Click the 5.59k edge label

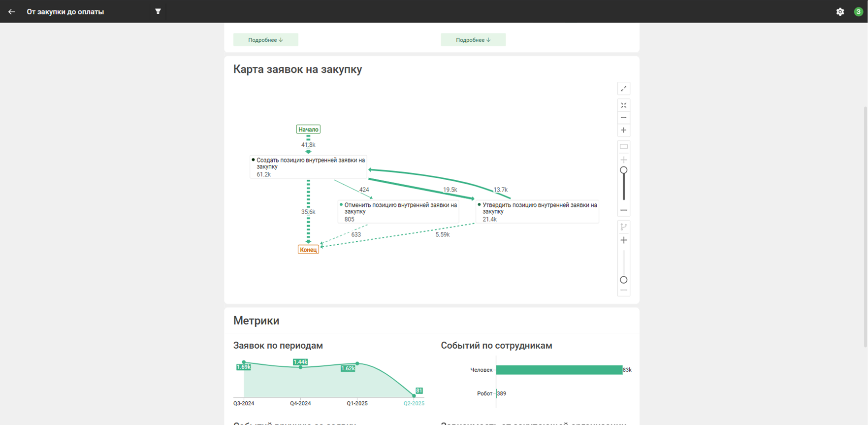pyautogui.click(x=443, y=234)
